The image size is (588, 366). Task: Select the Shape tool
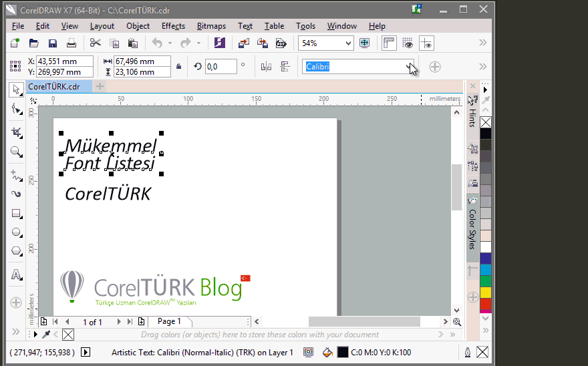[x=16, y=110]
